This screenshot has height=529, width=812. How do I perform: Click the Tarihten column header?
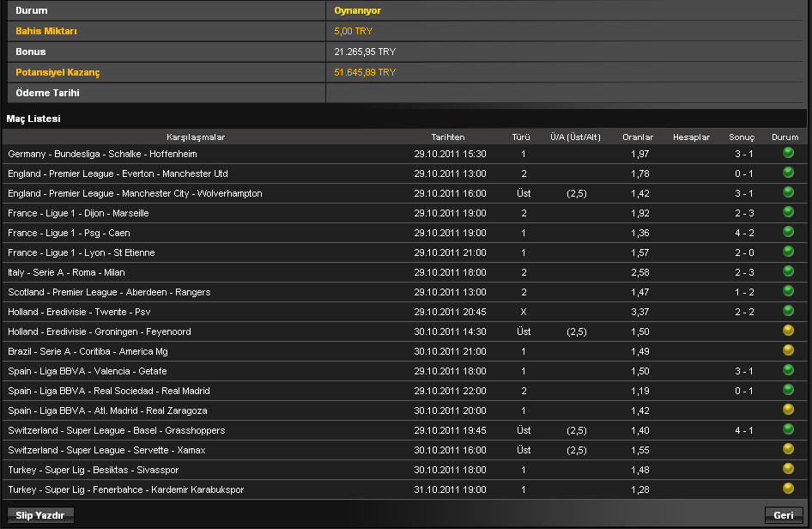(x=448, y=137)
